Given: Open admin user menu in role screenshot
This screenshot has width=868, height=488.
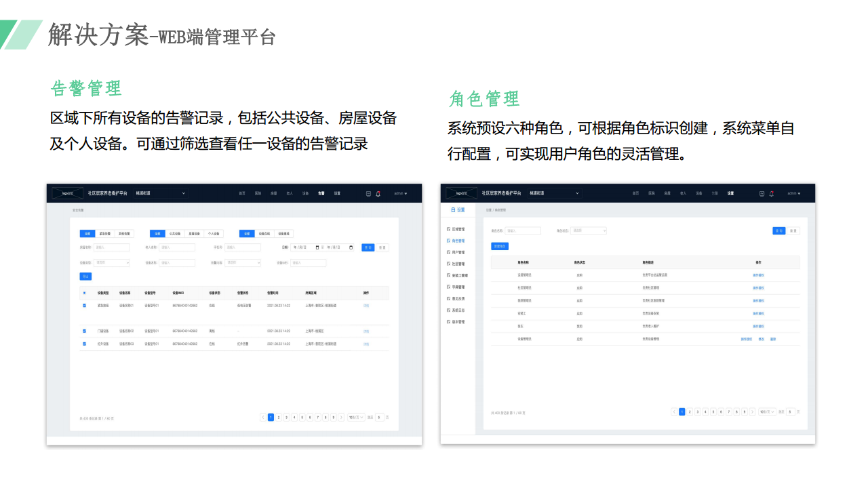Looking at the screenshot, I should pos(794,193).
